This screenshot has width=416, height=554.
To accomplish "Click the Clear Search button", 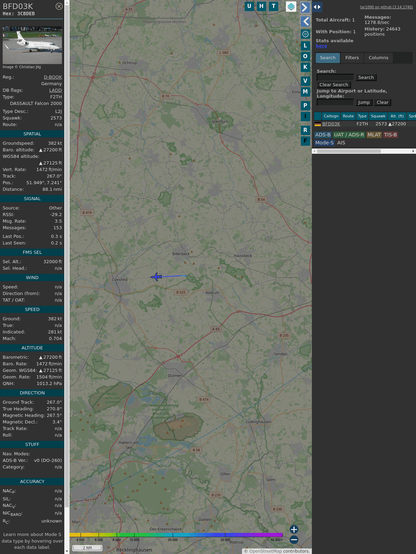I will [x=334, y=85].
